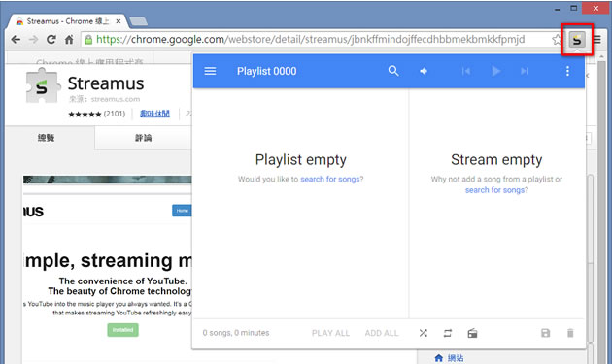The width and height of the screenshot is (612, 364).
Task: Reload the current page
Action: click(51, 40)
